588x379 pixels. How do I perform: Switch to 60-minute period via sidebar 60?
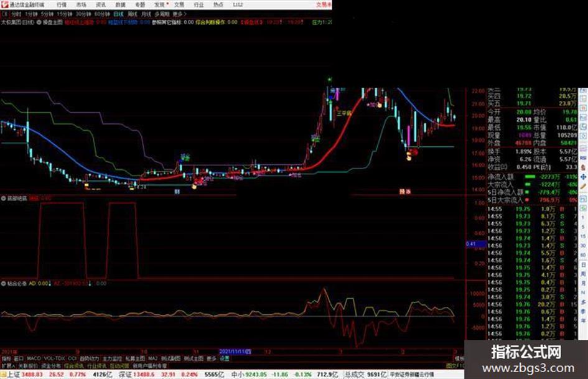[583, 255]
